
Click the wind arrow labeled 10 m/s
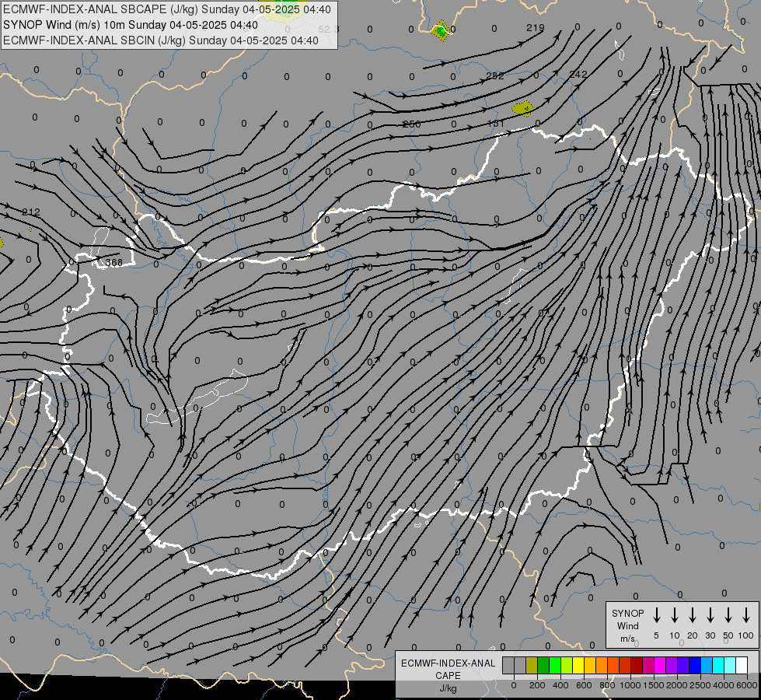tap(675, 614)
